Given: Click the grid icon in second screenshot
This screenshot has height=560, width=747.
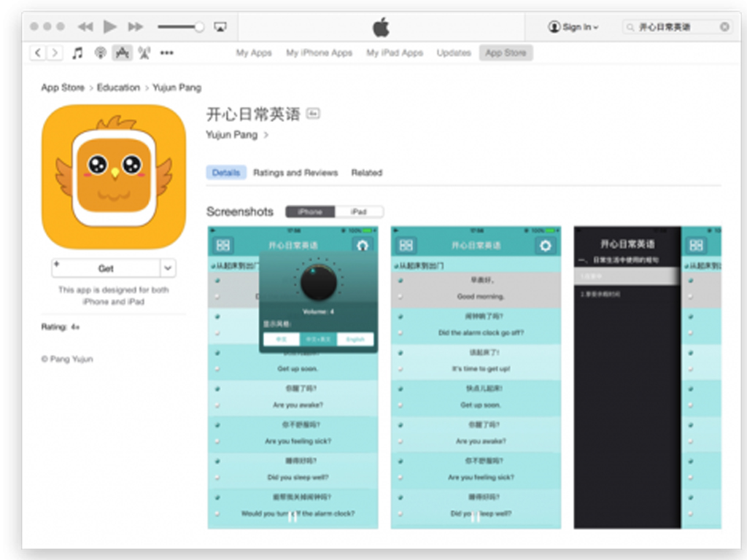Looking at the screenshot, I should (x=406, y=245).
